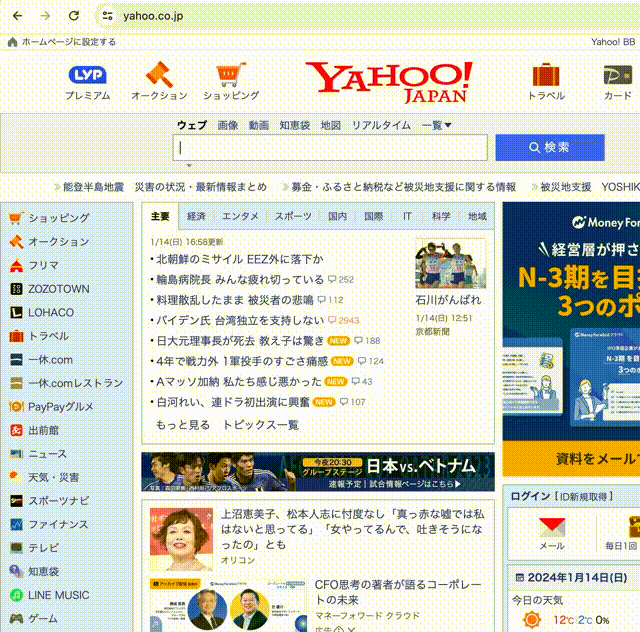Switch to the 国際 news tab
This screenshot has width=640, height=632.
pyautogui.click(x=373, y=216)
